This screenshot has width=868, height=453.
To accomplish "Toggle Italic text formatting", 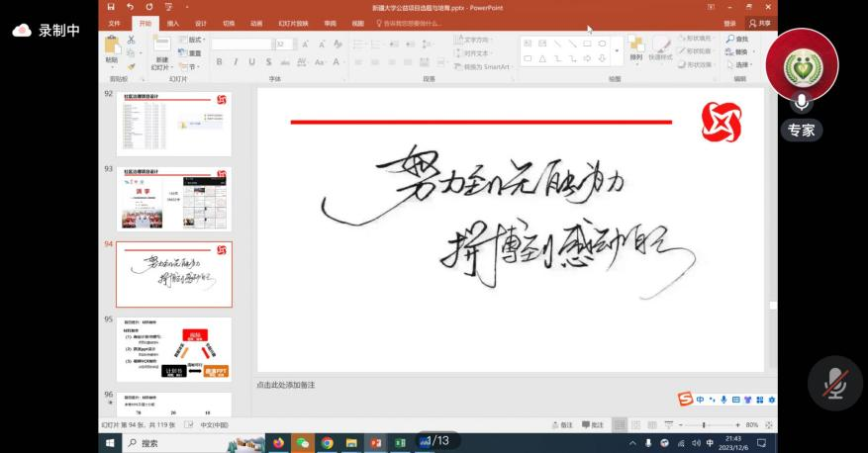I will pos(236,62).
